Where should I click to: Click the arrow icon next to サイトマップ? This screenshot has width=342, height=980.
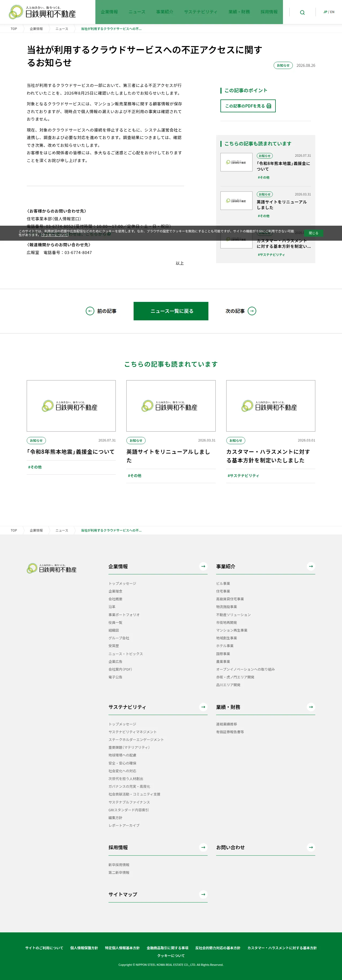tap(203, 894)
